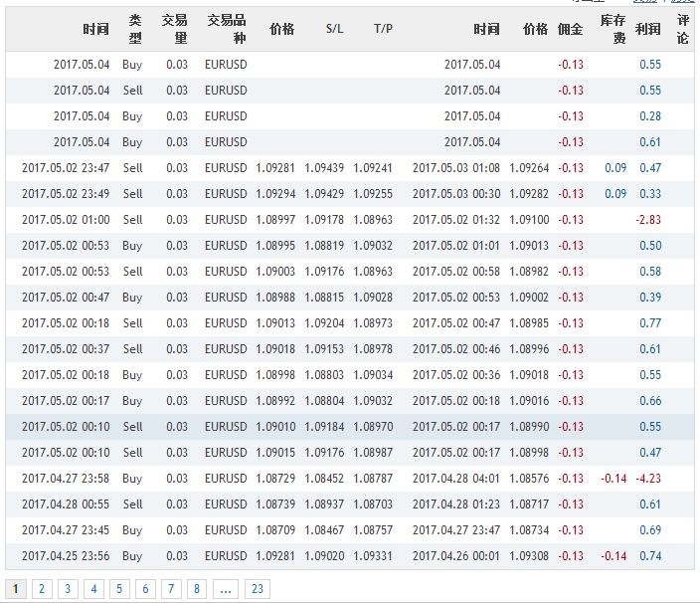Click profit value 0.39
Viewport: 700px width, 603px height.
(650, 298)
